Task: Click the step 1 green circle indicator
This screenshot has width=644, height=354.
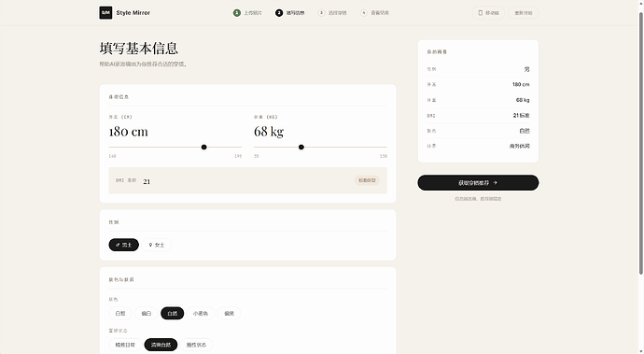Action: tap(237, 13)
